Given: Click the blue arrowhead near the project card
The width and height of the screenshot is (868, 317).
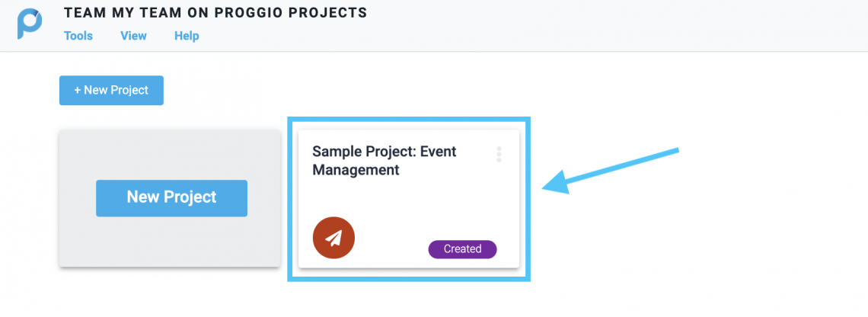Looking at the screenshot, I should tap(557, 182).
